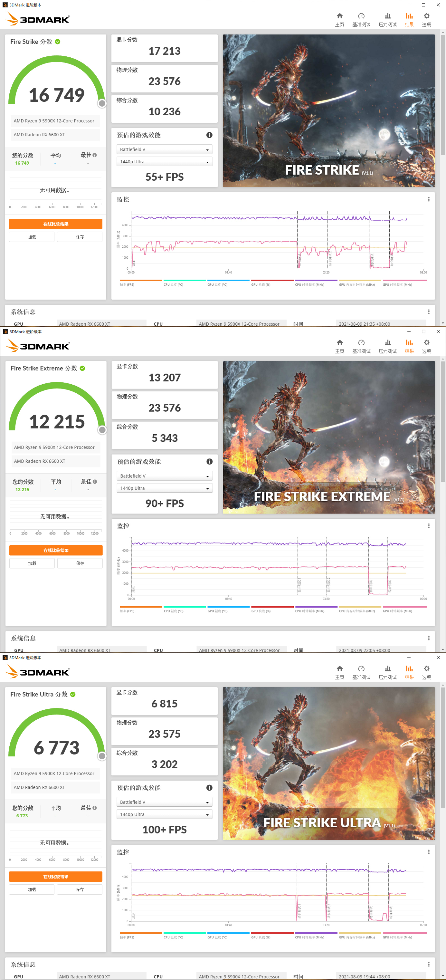Switch to 基准测试 in the Fire Strike Extreme window
The width and height of the screenshot is (446, 980).
(361, 347)
